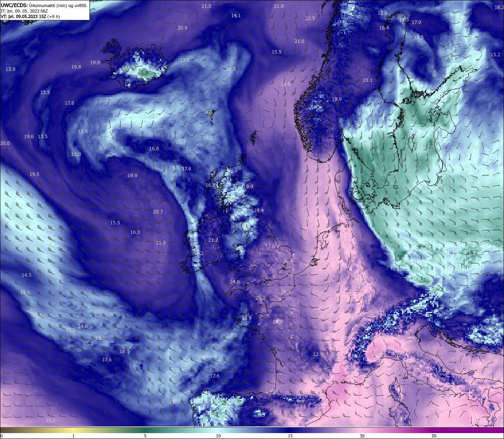Click the map value 11.9
Viewport: 504px width, 439px height.
246,318
